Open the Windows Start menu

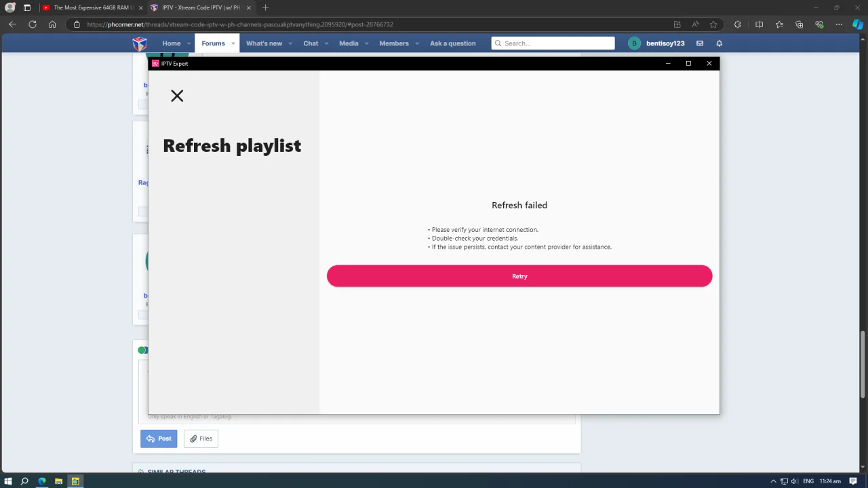tap(7, 481)
